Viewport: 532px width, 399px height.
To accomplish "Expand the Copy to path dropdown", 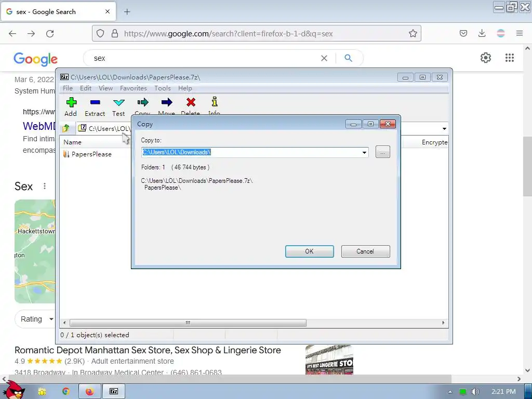I will [364, 152].
